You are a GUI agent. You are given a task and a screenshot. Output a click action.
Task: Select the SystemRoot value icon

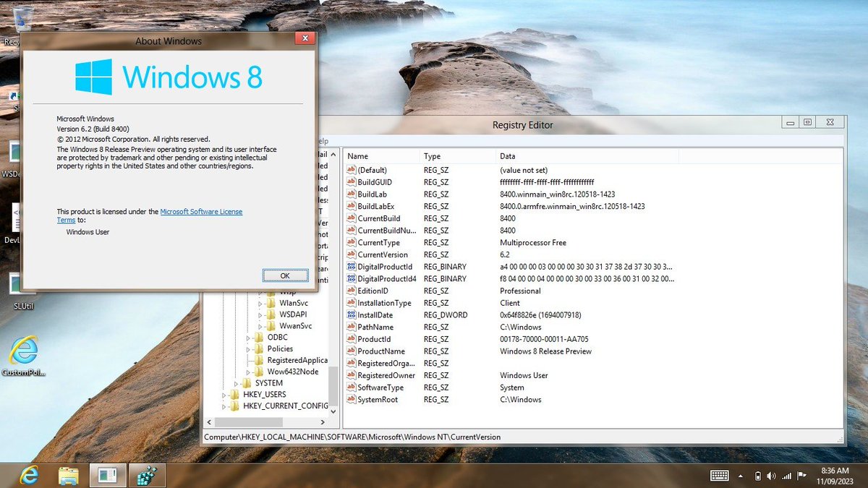(x=352, y=399)
